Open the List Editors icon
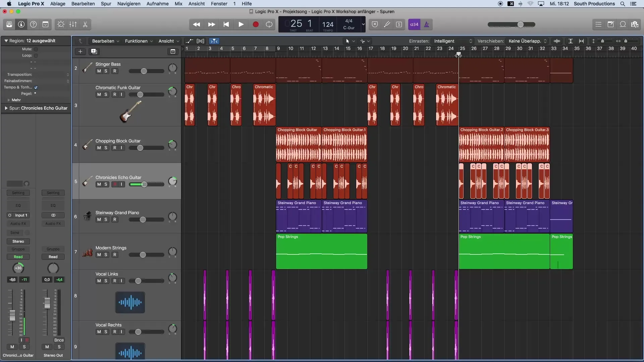Screen dimensions: 644x362 [x=598, y=24]
